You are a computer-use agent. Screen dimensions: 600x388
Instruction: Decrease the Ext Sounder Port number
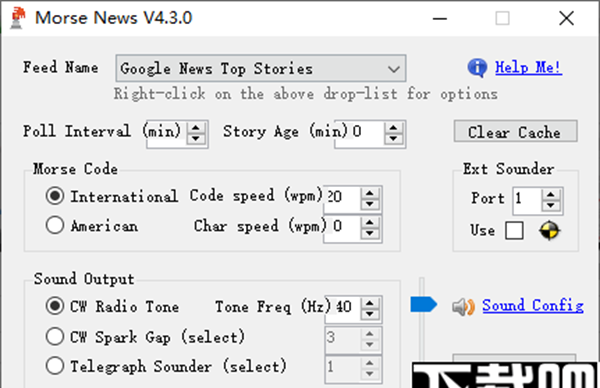(551, 205)
